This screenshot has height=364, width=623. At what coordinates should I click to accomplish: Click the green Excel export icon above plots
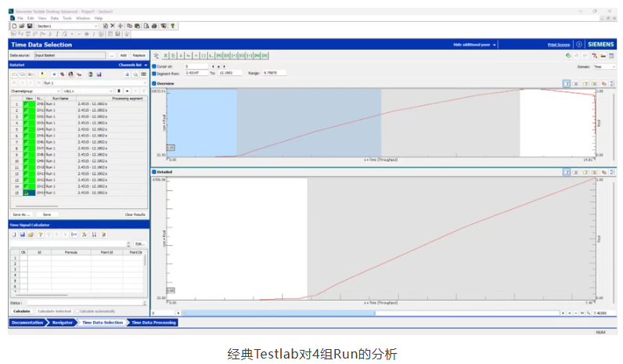(x=166, y=56)
